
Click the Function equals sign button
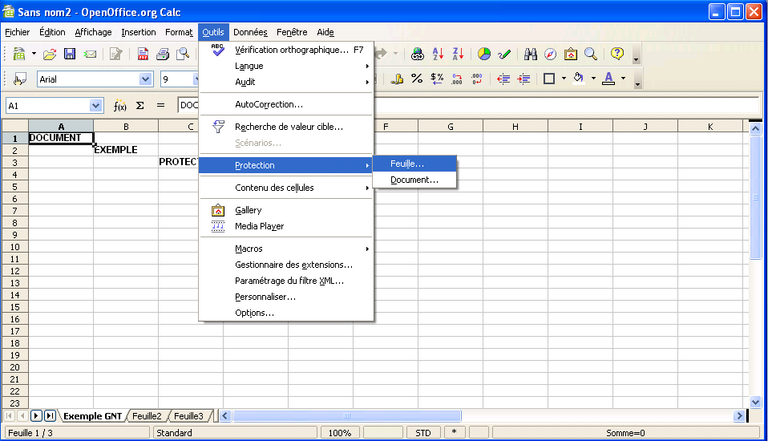coord(161,105)
